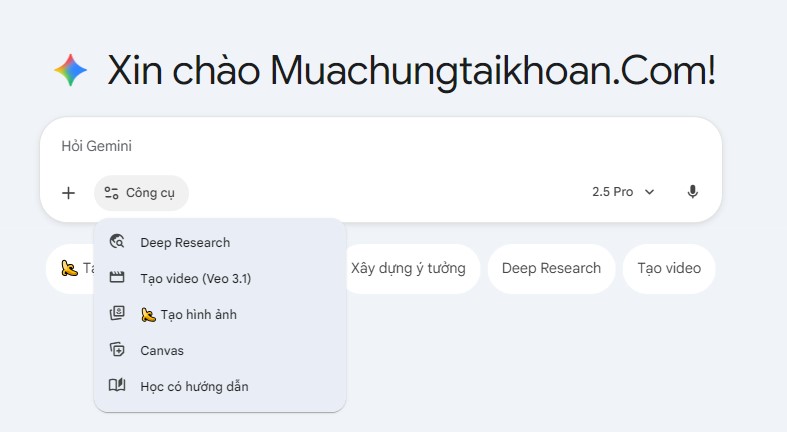Click the banana icon on the left chip
This screenshot has width=787, height=432.
pos(69,268)
